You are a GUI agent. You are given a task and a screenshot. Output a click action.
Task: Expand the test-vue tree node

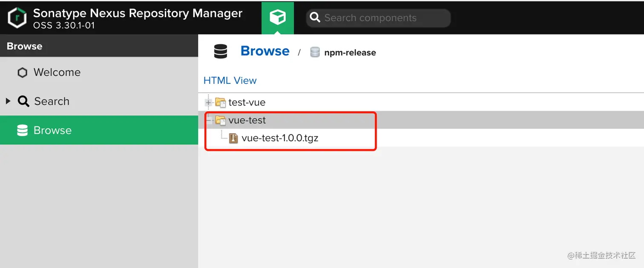pos(209,103)
